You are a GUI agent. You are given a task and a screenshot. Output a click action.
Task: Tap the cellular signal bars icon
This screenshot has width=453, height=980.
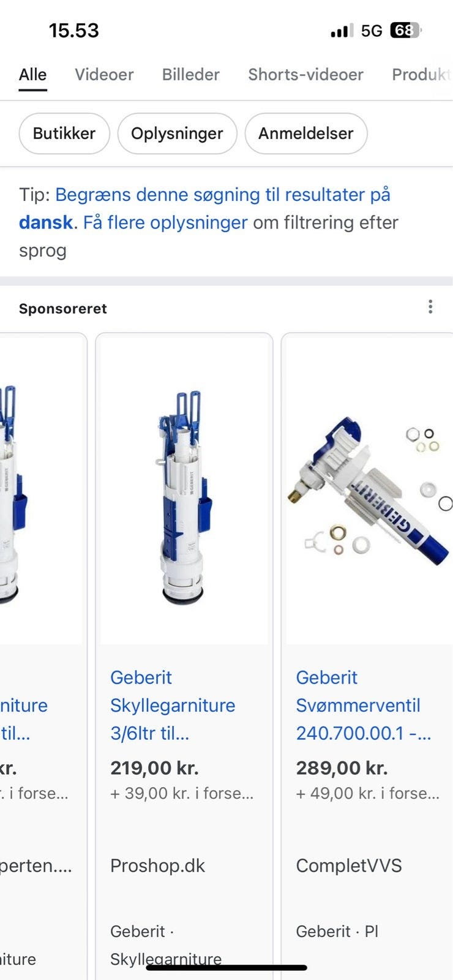(x=342, y=31)
